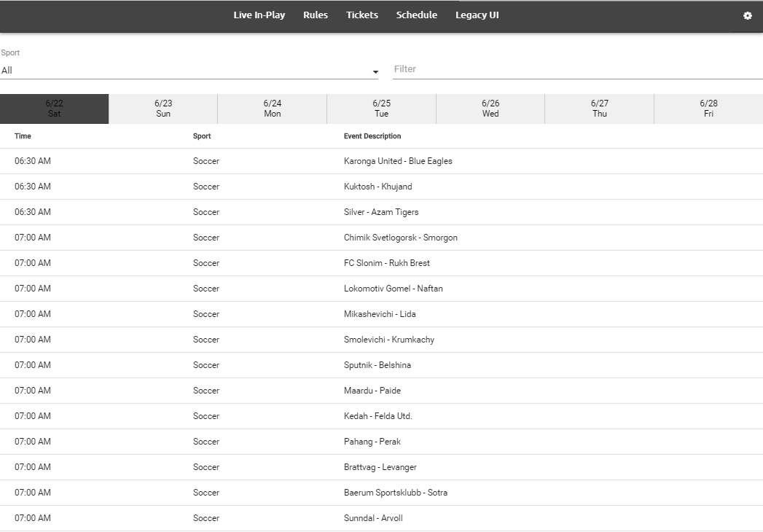
Task: Switch to Legacy UI
Action: [477, 15]
